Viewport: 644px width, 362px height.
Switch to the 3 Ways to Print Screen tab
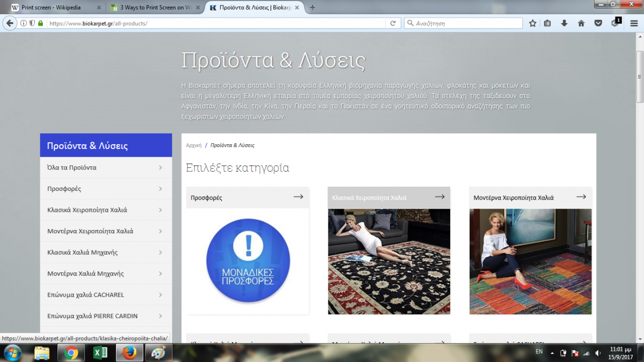(x=153, y=8)
